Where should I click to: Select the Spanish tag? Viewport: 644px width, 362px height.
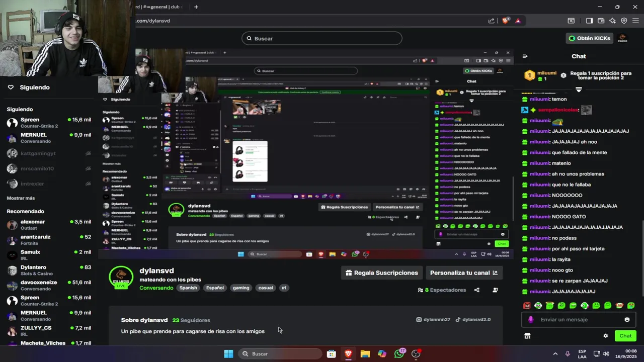[x=188, y=288]
